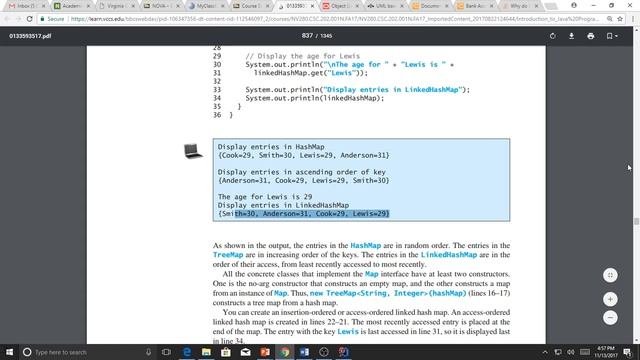The image size is (640, 360).
Task: Open Word from taskbar
Action: [x=304, y=352]
